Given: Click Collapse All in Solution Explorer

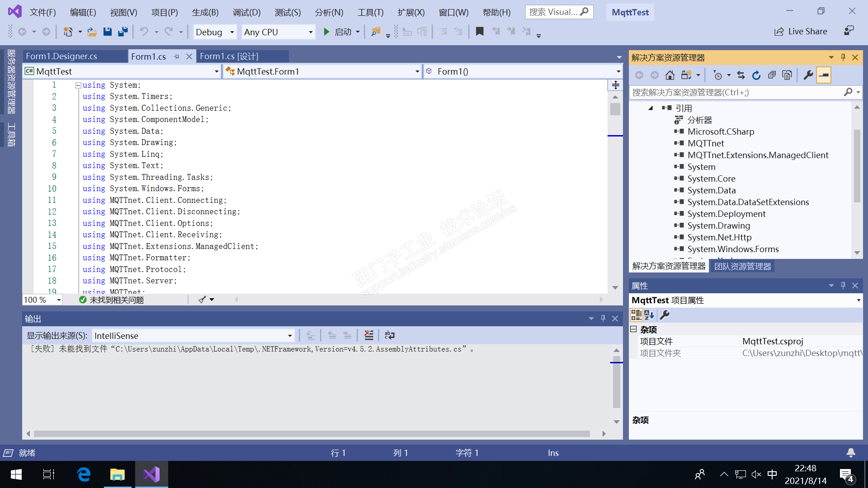Looking at the screenshot, I should (x=772, y=75).
